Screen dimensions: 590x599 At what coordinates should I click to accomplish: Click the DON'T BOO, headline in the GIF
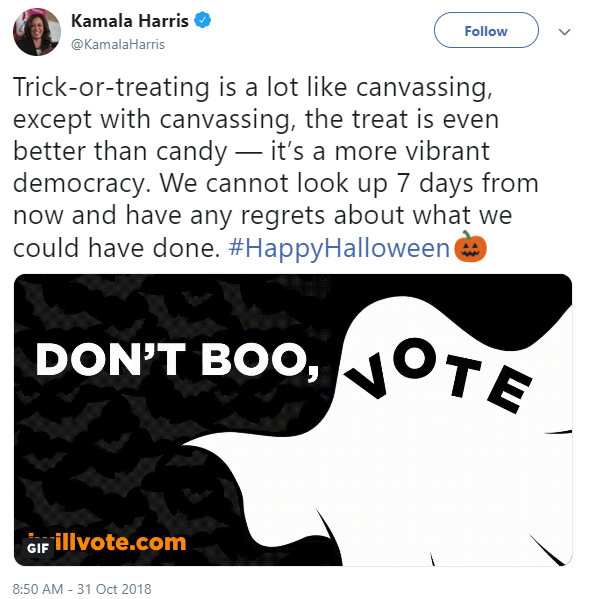[177, 360]
